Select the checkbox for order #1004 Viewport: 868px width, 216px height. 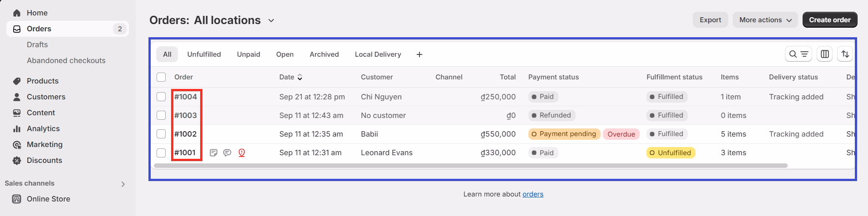pos(161,97)
